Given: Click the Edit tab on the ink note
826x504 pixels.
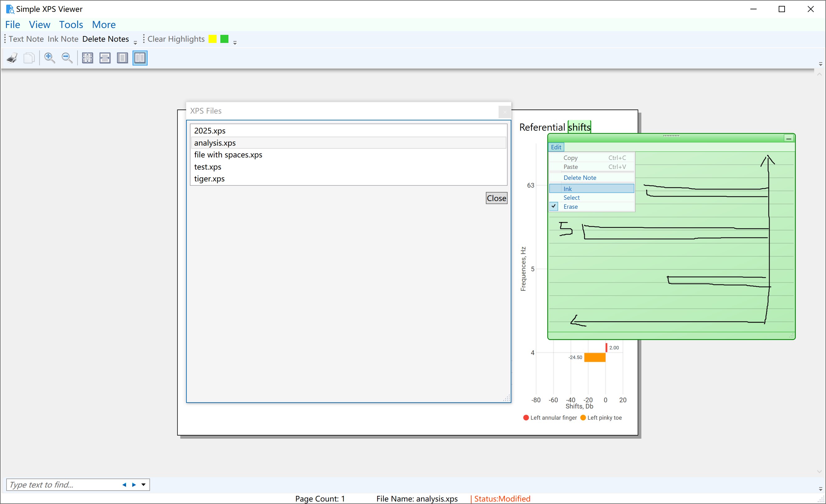Looking at the screenshot, I should (556, 147).
